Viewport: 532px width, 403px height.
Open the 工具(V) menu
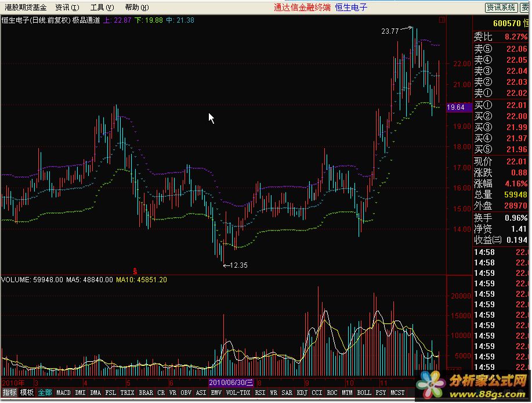(102, 7)
